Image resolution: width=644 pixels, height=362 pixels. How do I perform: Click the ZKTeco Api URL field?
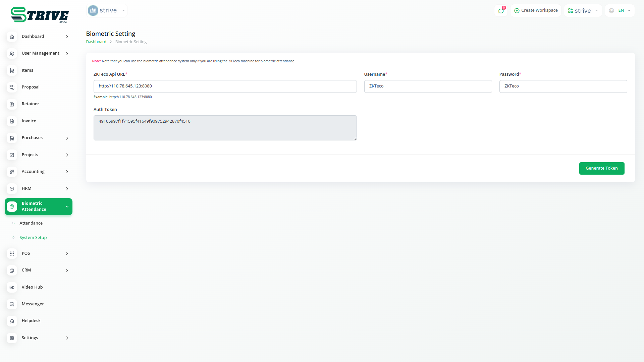(x=225, y=86)
